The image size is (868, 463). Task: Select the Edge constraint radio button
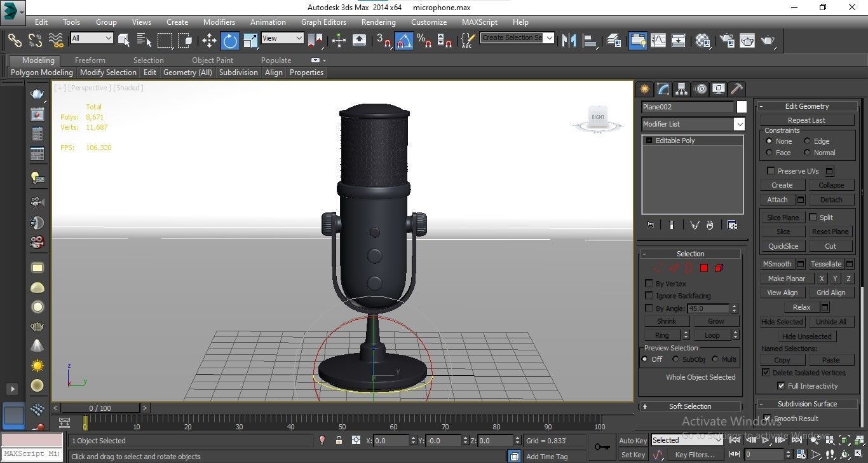pos(807,141)
